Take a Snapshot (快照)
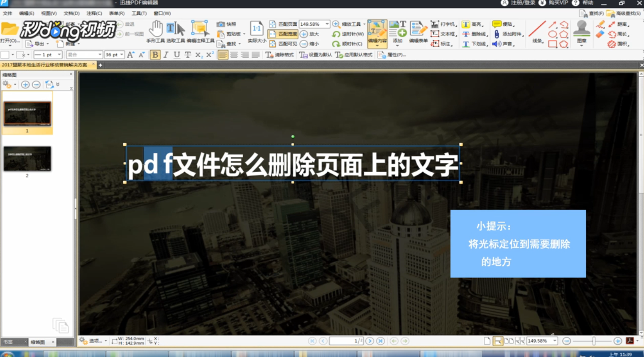The width and height of the screenshot is (644, 357). (227, 24)
